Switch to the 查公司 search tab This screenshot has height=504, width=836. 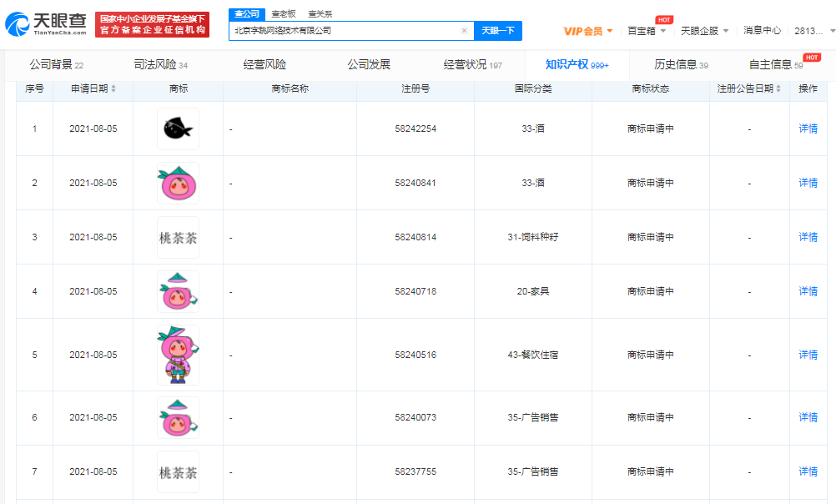(x=247, y=14)
